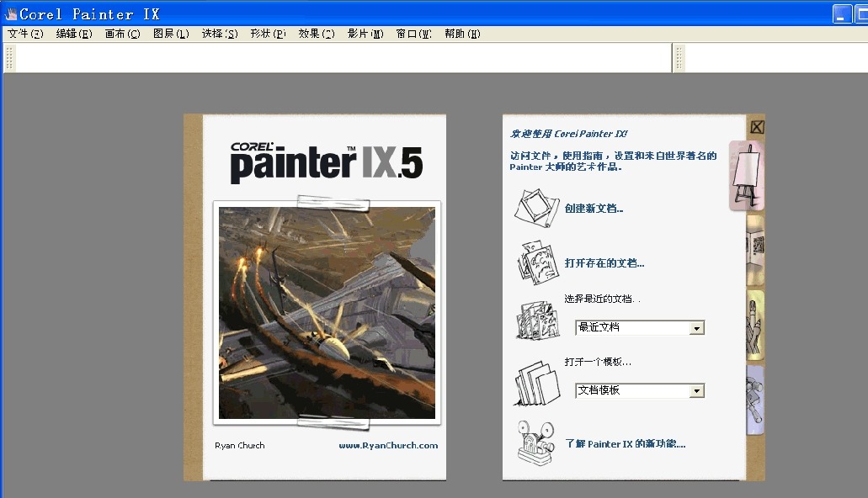The height and width of the screenshot is (498, 868).
Task: Minimize the Corel Painter IX window
Action: 842,13
